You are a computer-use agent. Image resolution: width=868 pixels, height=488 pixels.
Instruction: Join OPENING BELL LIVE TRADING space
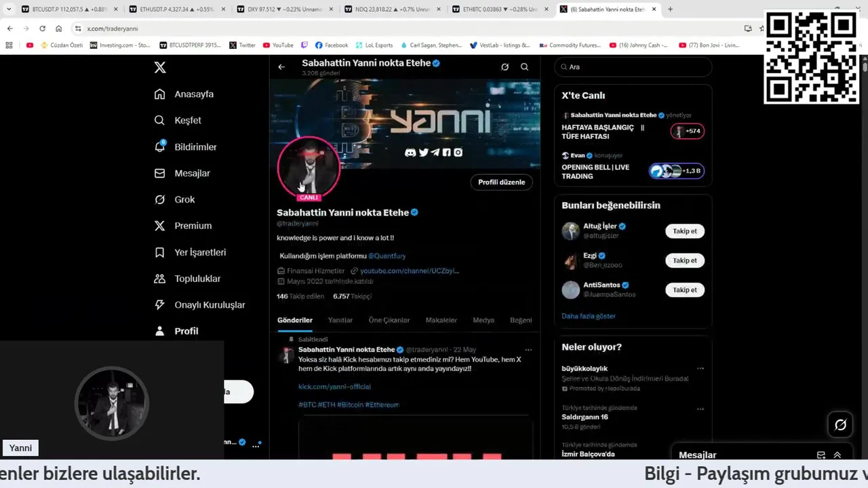tap(677, 171)
